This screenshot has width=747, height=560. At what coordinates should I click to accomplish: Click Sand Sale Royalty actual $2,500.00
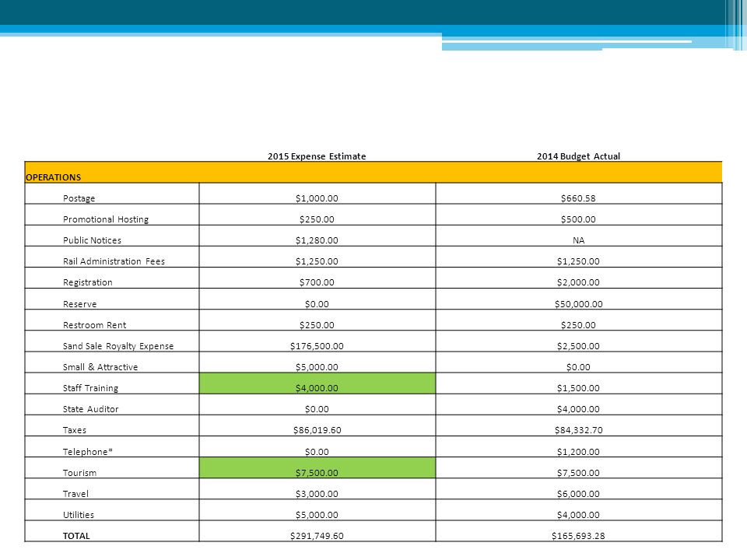tap(578, 345)
